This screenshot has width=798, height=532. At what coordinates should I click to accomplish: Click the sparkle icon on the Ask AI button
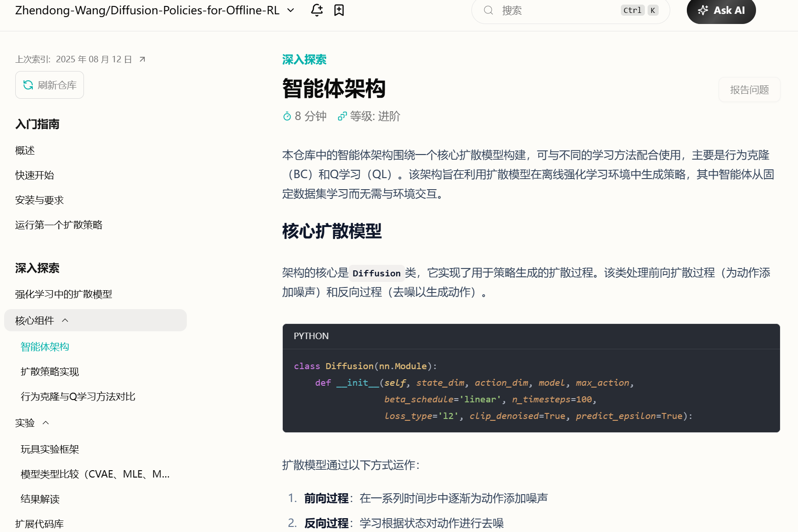click(703, 10)
